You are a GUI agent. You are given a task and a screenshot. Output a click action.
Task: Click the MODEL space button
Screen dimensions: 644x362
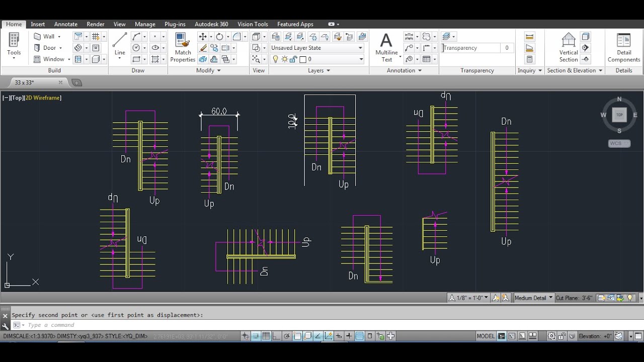click(486, 336)
